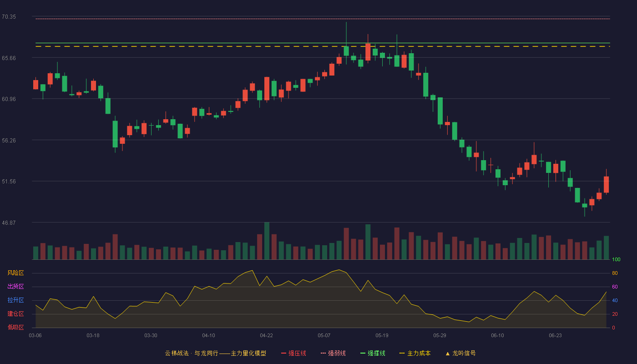Screen dimensions: 637x364
Task: Click the yellow dashed marker beside 主力成本
Action: [402, 354]
